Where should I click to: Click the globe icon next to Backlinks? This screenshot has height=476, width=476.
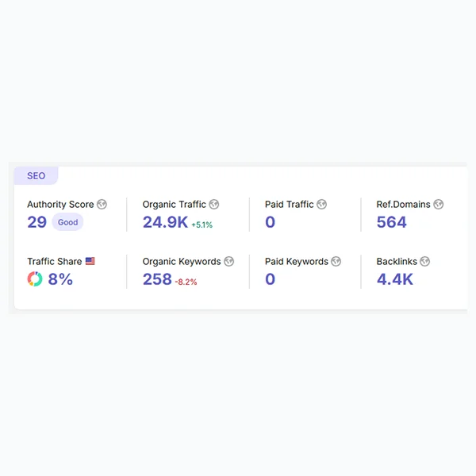(x=425, y=261)
